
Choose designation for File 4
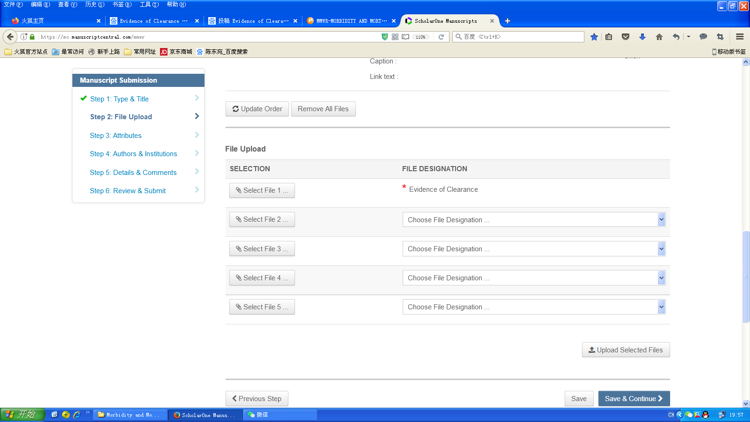coord(533,278)
